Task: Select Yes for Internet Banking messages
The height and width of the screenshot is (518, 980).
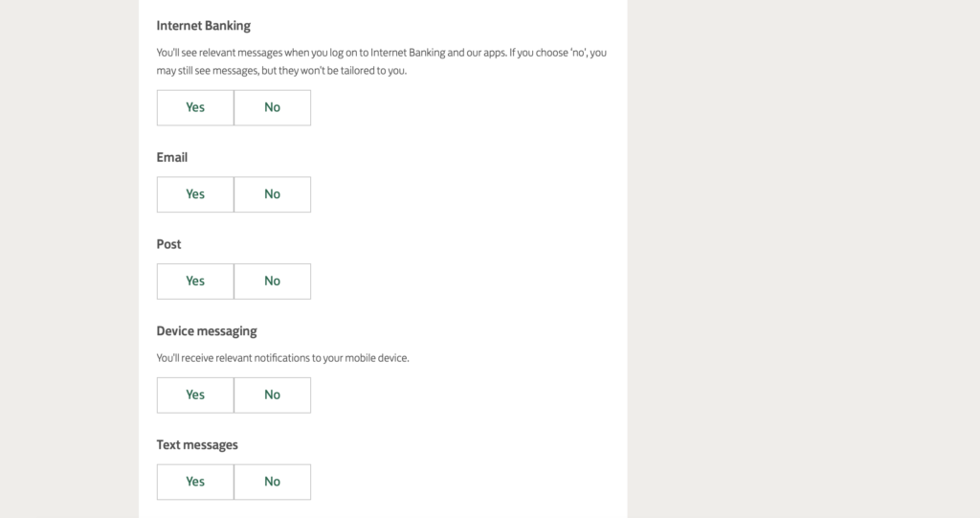Action: coord(195,107)
